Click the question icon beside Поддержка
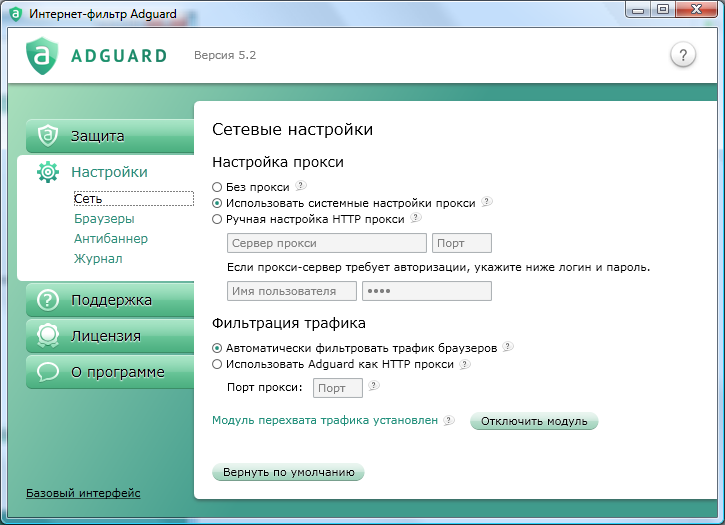Image resolution: width=725 pixels, height=525 pixels. pyautogui.click(x=48, y=300)
